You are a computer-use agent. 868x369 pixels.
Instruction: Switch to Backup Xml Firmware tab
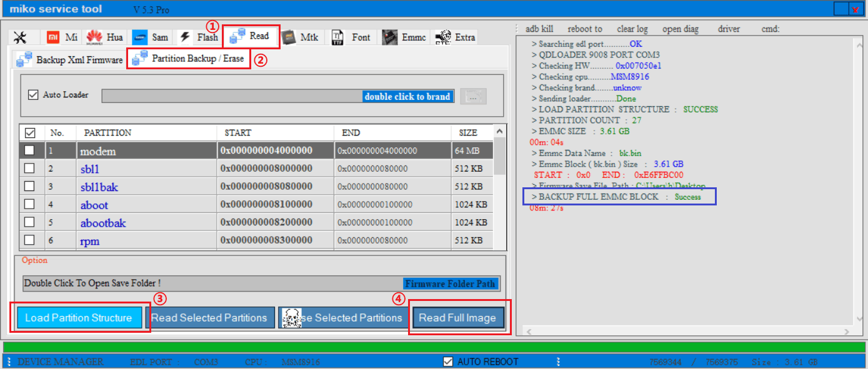coord(69,60)
